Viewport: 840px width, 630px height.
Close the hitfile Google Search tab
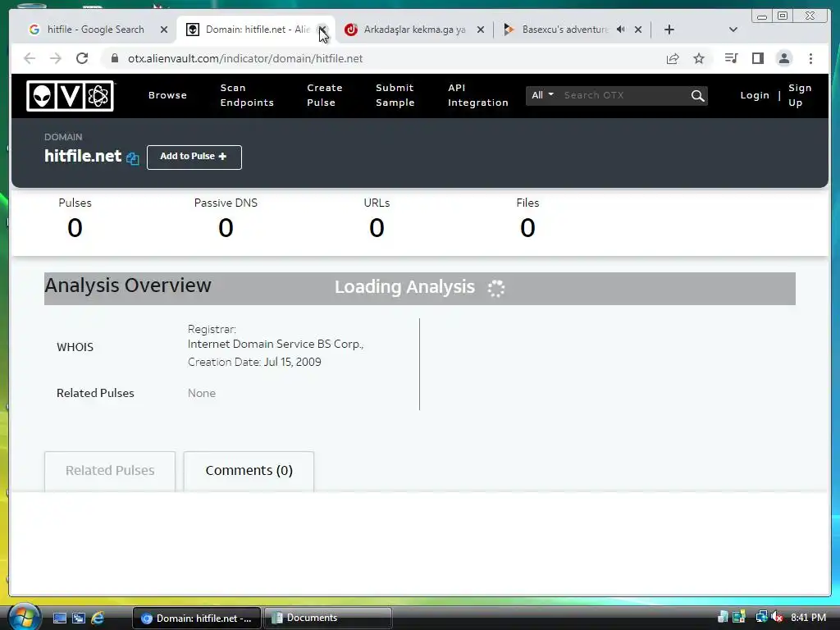pos(164,30)
